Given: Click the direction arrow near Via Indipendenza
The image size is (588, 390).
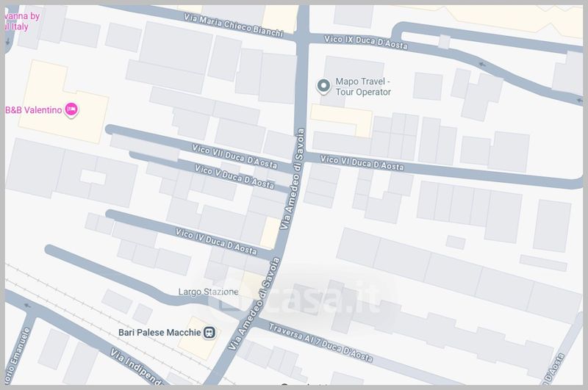Looking at the screenshot, I should 28,306.
